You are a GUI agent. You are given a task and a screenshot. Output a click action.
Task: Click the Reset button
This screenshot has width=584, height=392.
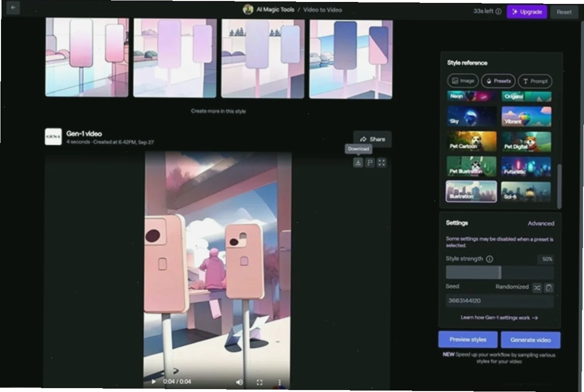click(x=564, y=12)
